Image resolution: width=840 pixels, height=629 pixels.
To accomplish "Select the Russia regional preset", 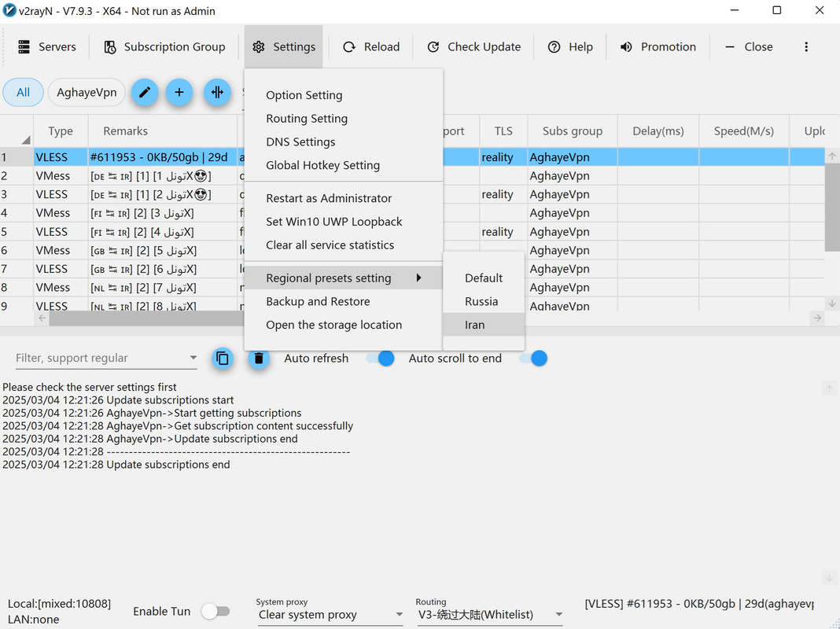I will point(484,301).
